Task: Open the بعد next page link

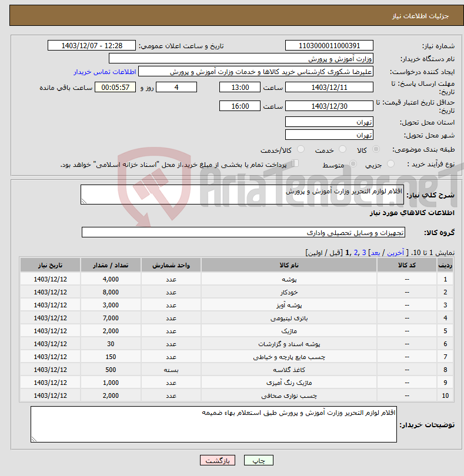Action: click(375, 253)
